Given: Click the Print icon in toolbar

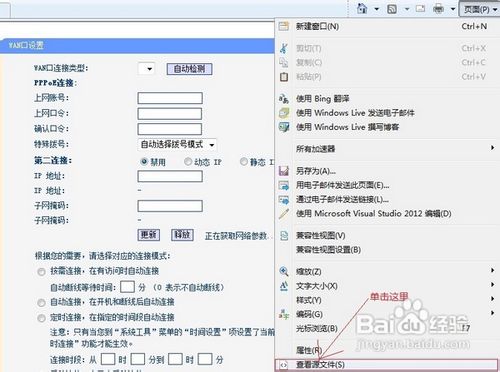Looking at the screenshot, I should click(438, 9).
